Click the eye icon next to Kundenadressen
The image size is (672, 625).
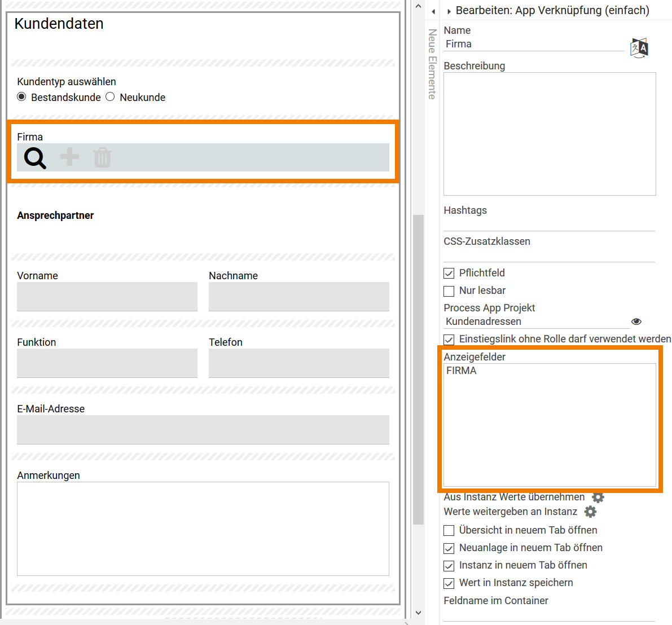pos(636,322)
